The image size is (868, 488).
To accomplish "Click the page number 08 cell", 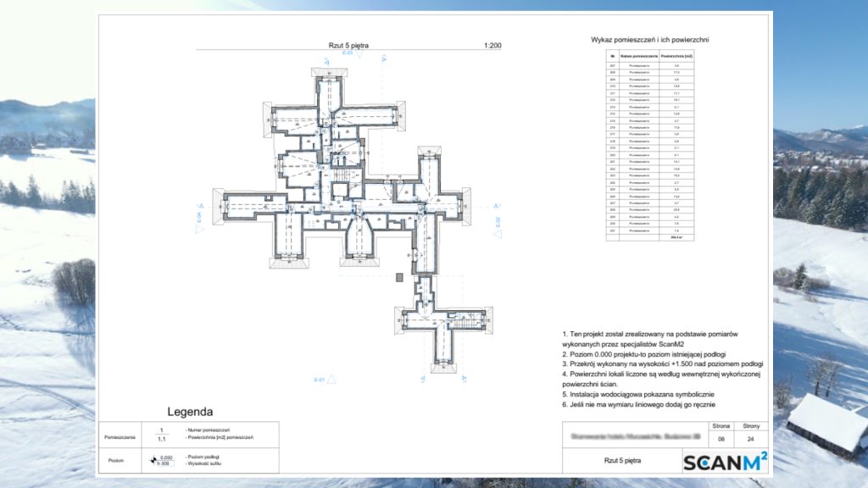I will point(722,440).
